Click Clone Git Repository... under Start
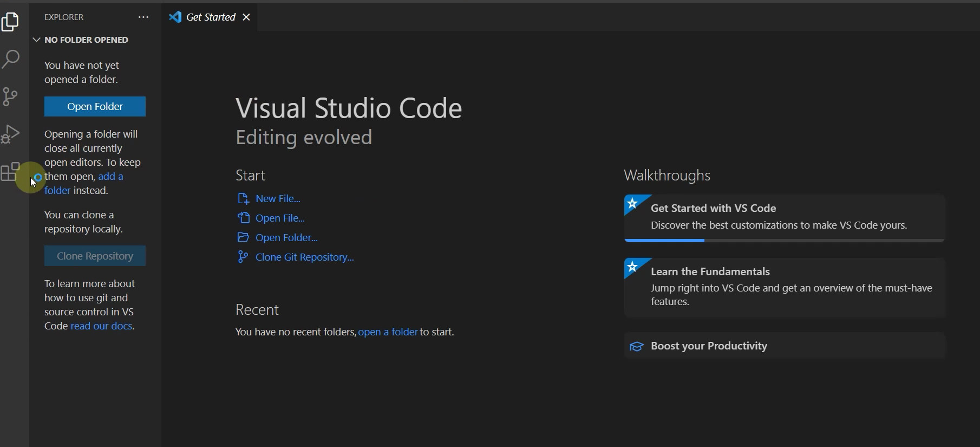The image size is (980, 447). coord(304,257)
